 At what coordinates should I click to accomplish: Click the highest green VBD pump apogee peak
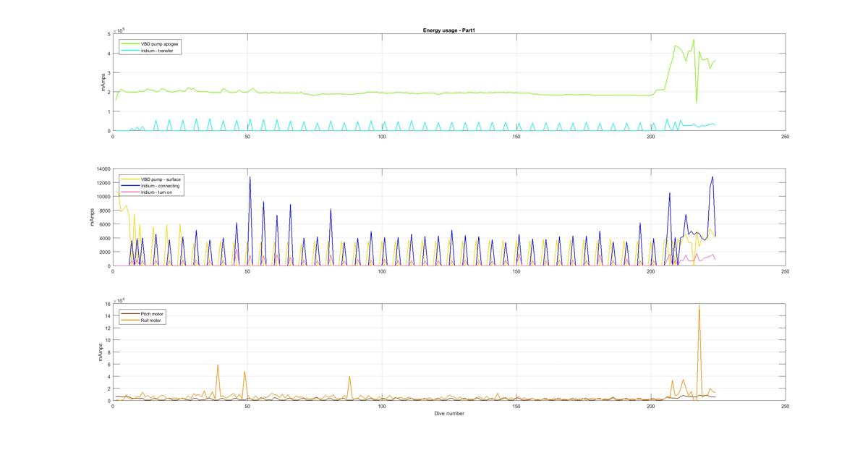(x=693, y=41)
